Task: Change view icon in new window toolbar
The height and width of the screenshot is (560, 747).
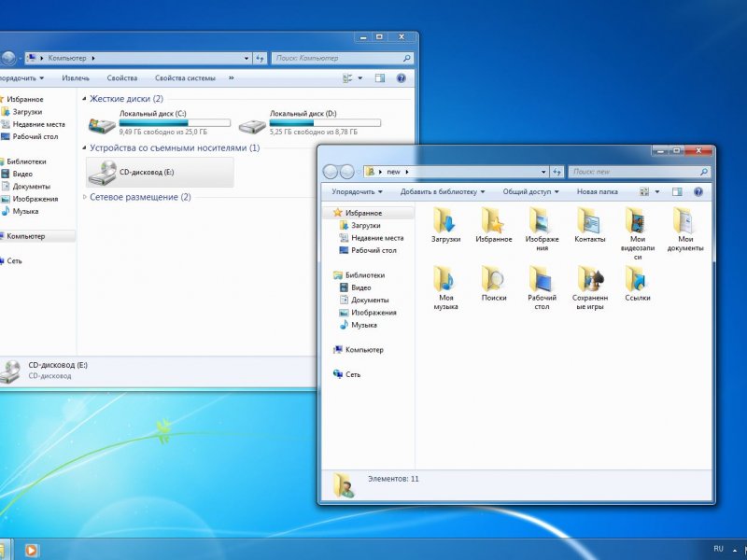Action: (x=643, y=192)
